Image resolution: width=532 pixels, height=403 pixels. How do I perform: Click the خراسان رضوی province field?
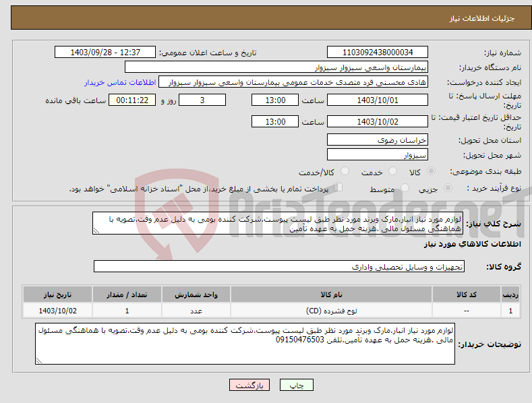378,139
